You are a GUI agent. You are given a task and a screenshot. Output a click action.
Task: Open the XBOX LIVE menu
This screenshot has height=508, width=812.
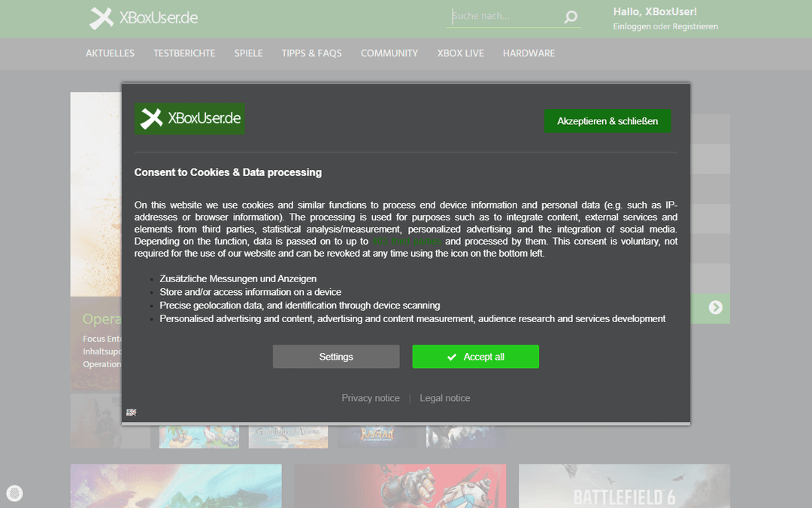[460, 53]
